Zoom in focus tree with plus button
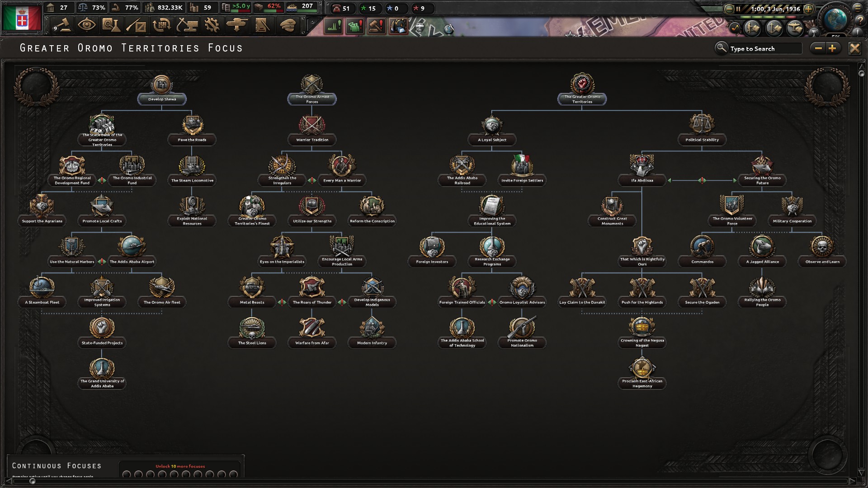This screenshot has height=488, width=868. [x=832, y=48]
